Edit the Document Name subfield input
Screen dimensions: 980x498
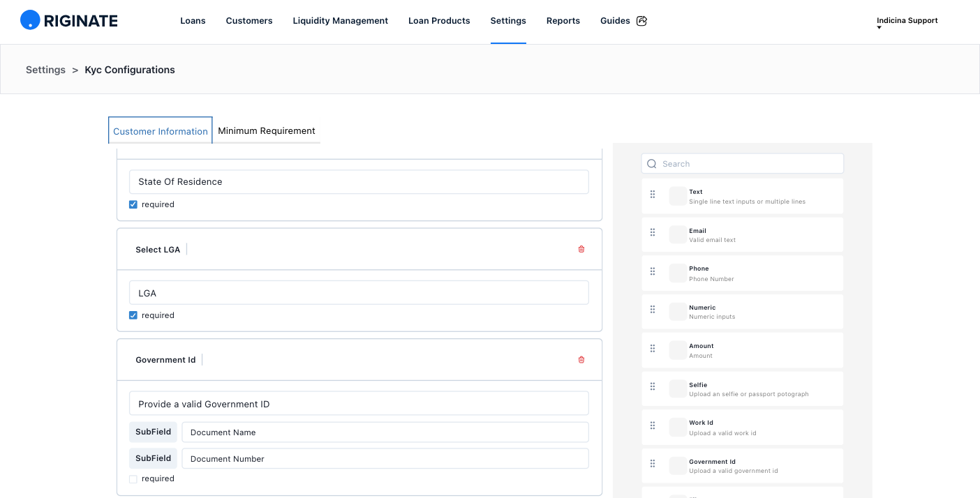385,432
